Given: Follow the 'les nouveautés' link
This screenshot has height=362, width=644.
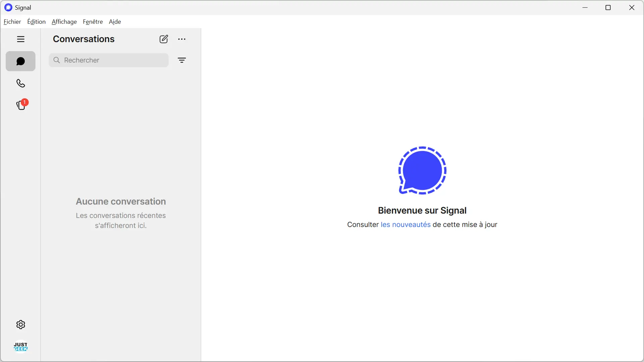Looking at the screenshot, I should coord(406,225).
